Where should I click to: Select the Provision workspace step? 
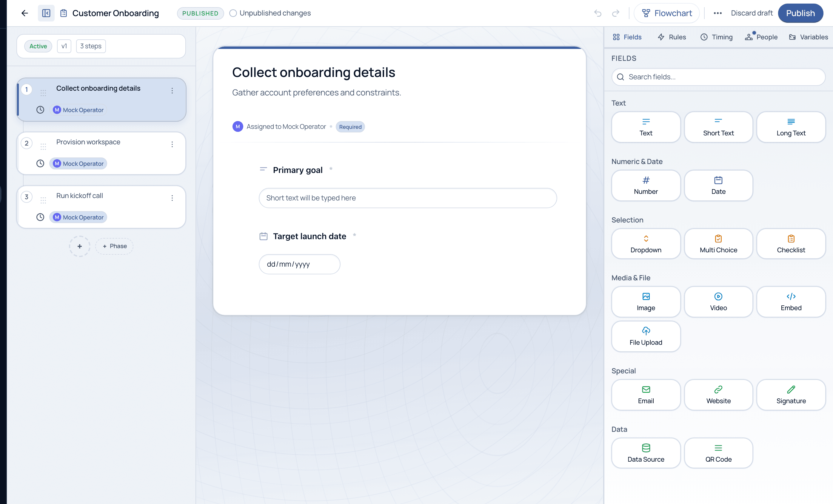click(101, 153)
